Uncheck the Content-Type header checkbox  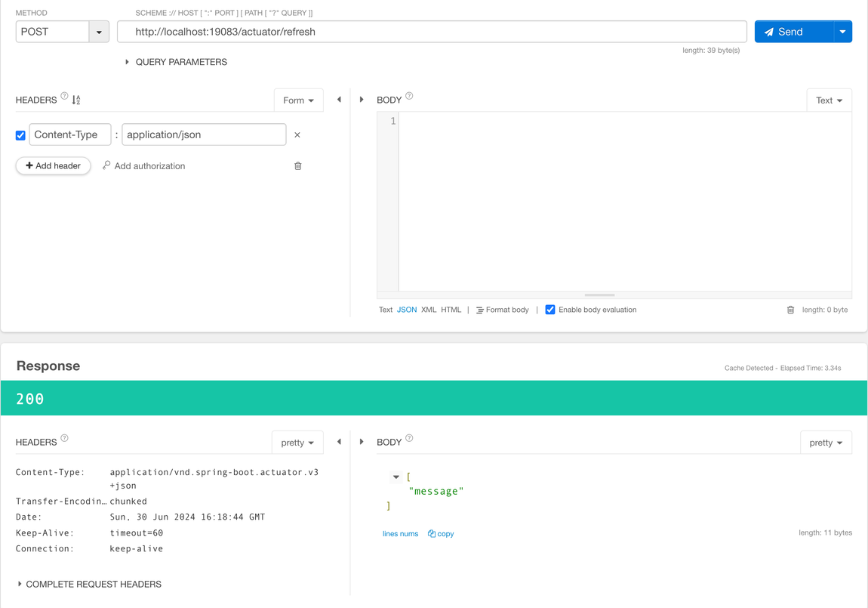click(x=20, y=135)
